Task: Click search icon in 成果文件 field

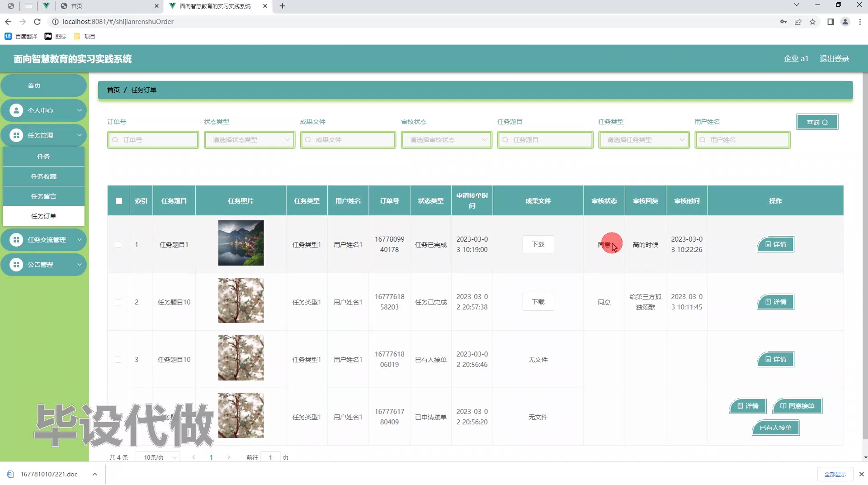Action: click(308, 140)
